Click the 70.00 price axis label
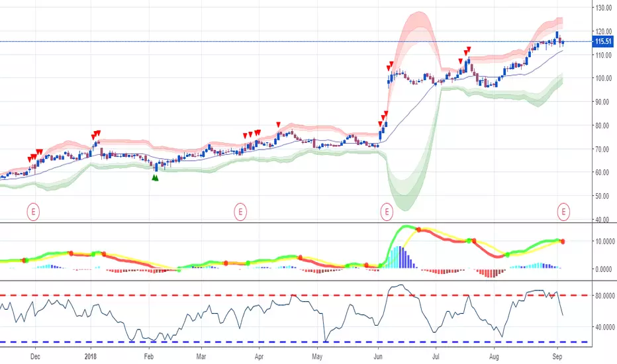This screenshot has height=364, width=617. (602, 149)
